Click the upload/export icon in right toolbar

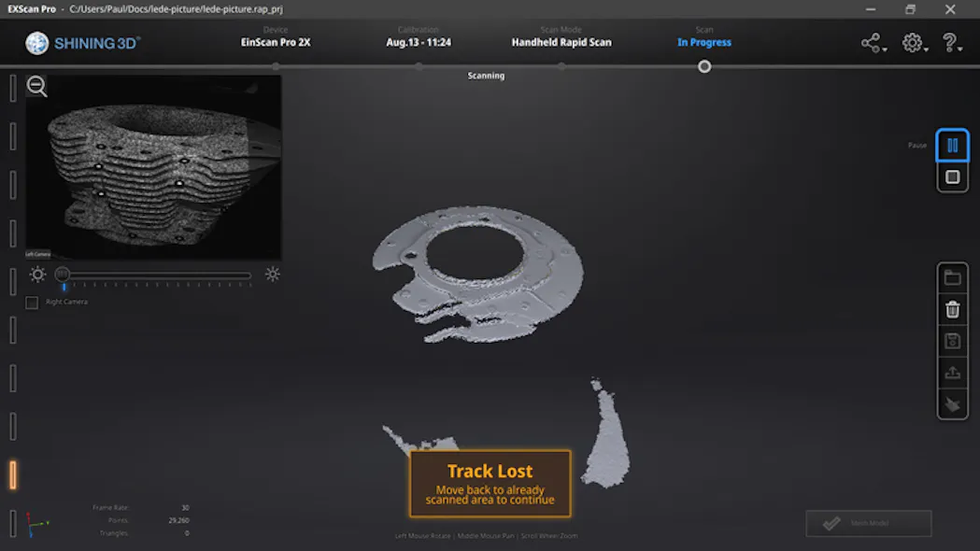coord(952,373)
